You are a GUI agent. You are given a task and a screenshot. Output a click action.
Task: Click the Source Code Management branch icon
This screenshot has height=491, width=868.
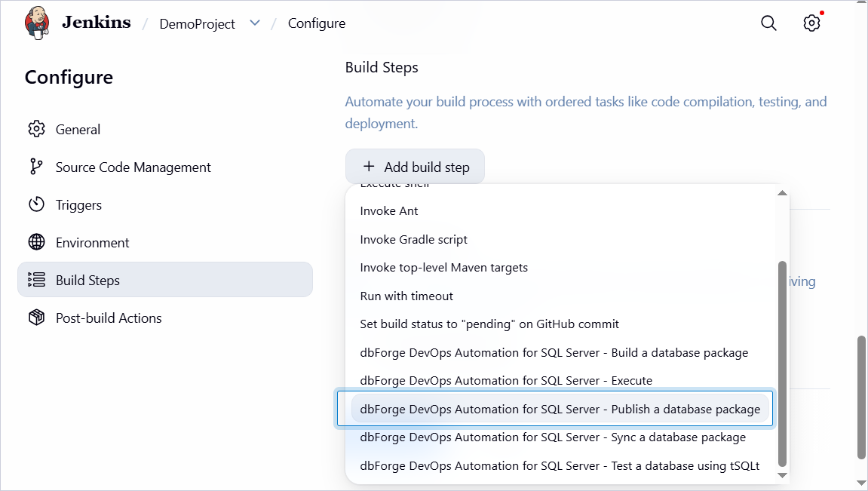36,167
